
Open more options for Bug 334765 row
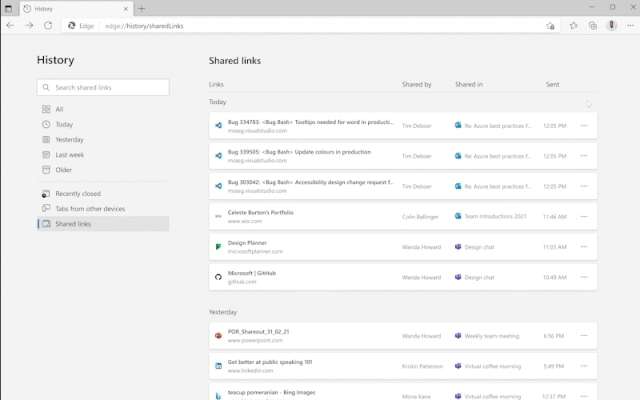584,126
